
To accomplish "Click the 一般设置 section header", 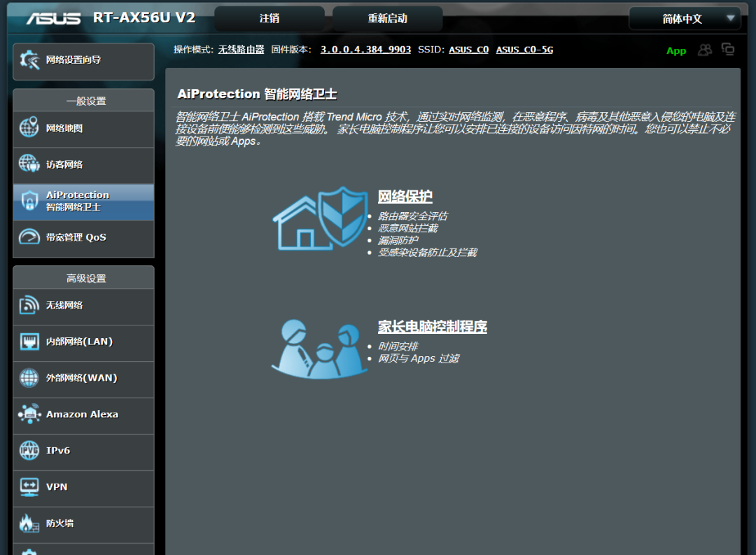I will (x=86, y=101).
